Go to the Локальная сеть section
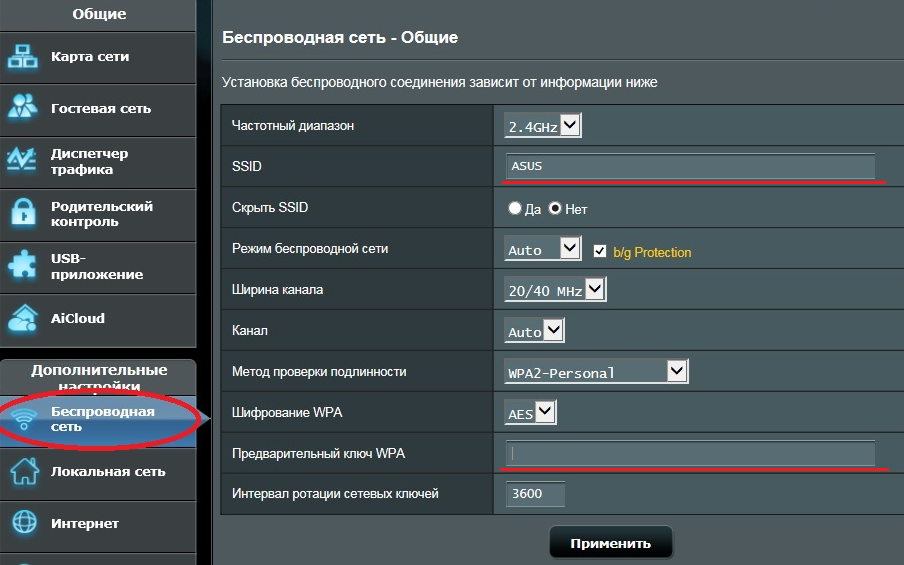The image size is (904, 565). pos(98,473)
